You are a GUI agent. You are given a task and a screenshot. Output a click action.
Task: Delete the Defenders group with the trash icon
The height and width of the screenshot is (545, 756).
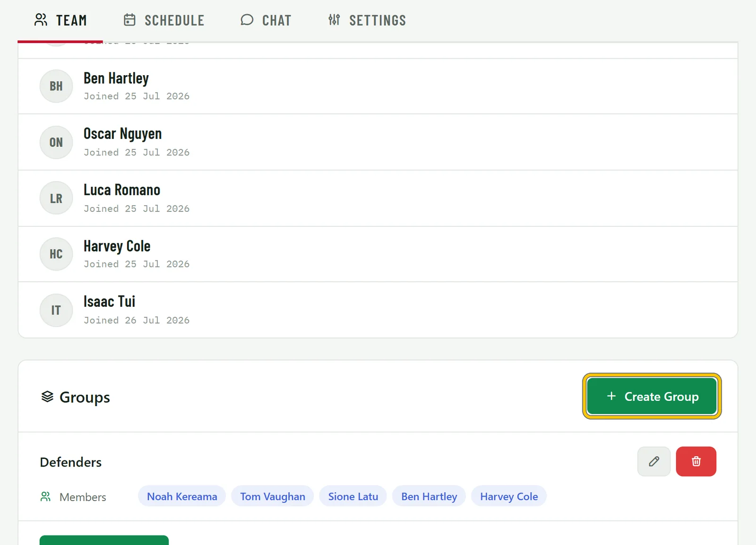click(696, 461)
